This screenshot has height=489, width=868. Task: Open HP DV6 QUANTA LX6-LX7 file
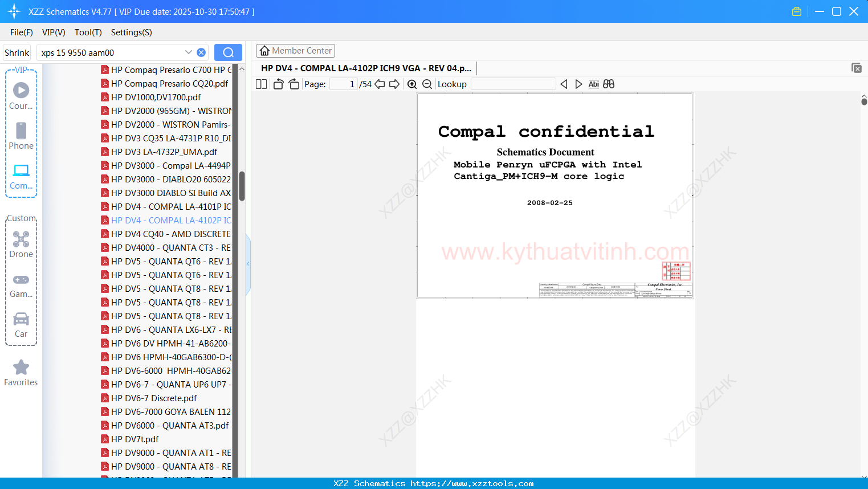coord(166,329)
